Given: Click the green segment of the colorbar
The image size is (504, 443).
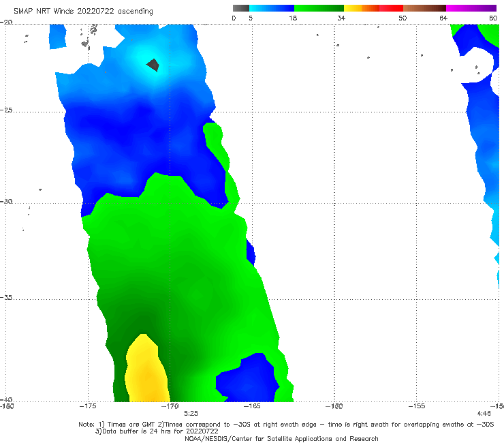Looking at the screenshot, I should (x=319, y=8).
